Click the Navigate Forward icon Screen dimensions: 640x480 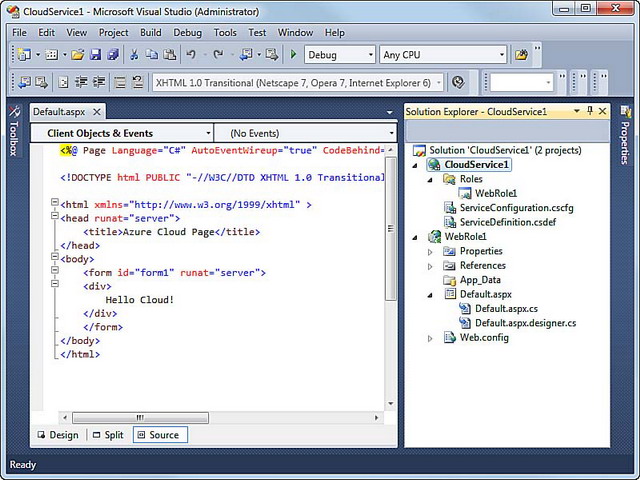(272, 55)
